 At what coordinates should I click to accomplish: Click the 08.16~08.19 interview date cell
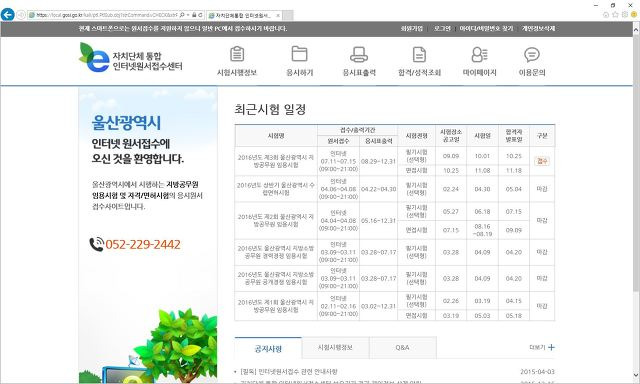coord(482,230)
